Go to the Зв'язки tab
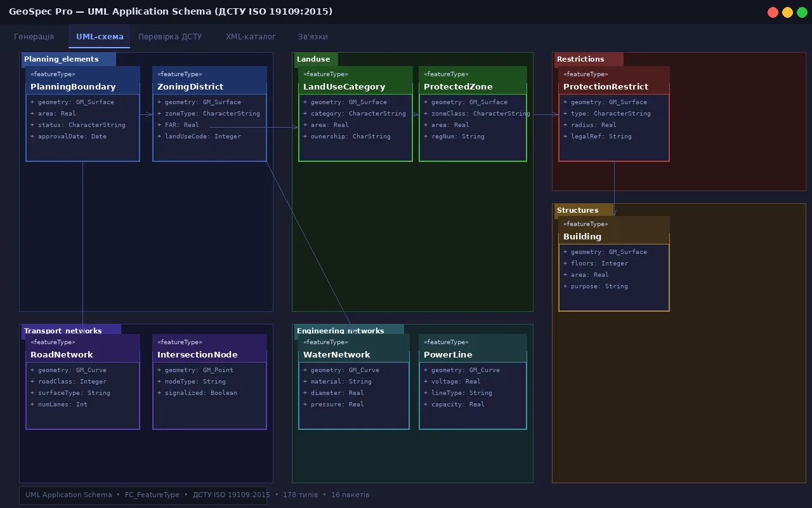812x508 pixels. point(313,37)
